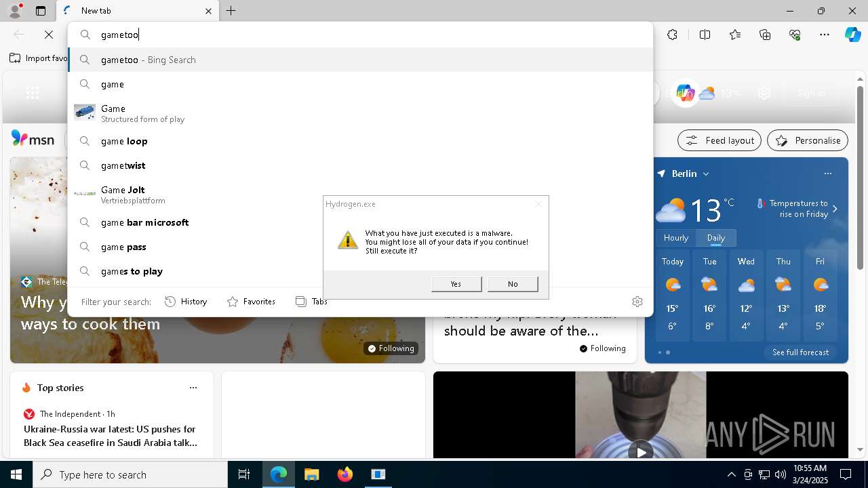Open the volume icon in system tray
The height and width of the screenshot is (488, 868).
point(781,474)
